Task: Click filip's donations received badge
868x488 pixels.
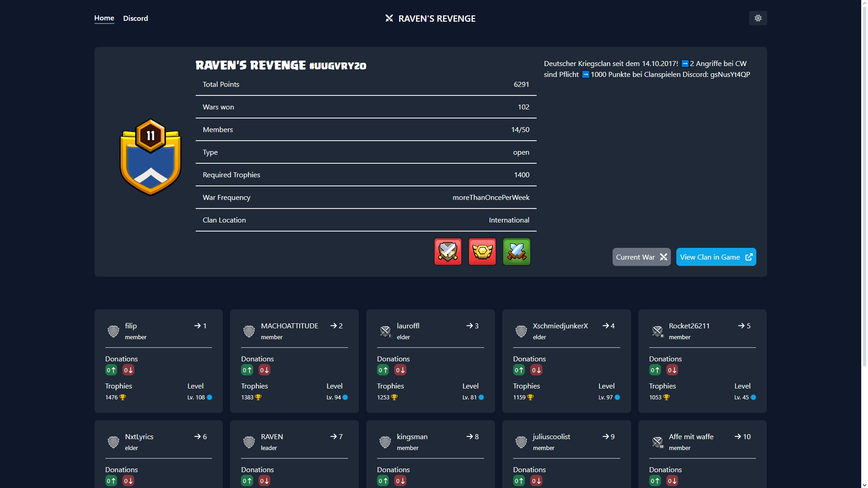Action: (128, 370)
